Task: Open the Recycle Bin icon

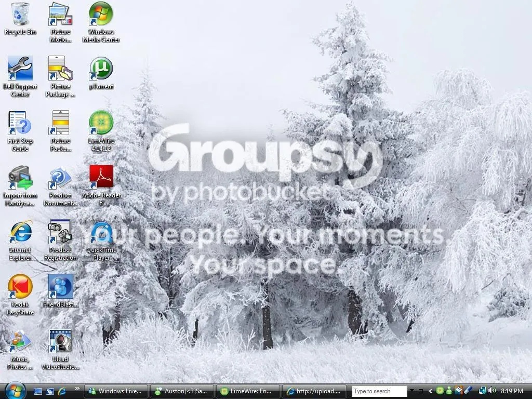Action: (20, 19)
